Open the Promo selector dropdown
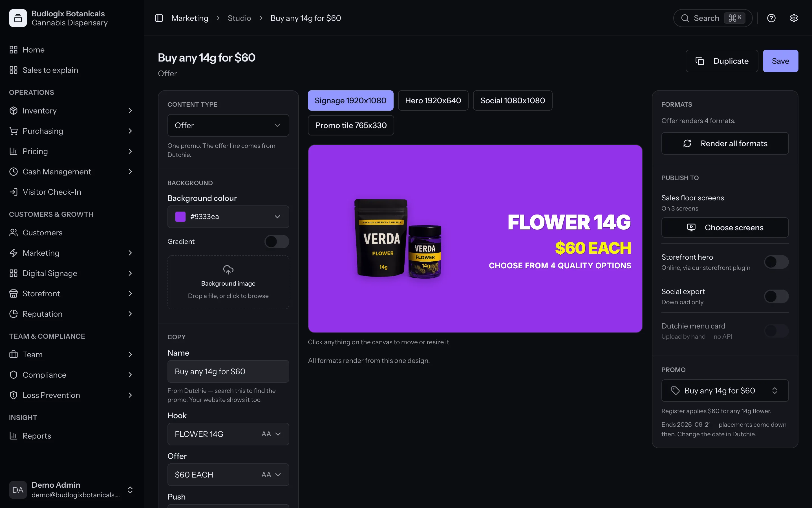Screen dimensions: 812x508 coord(725,390)
